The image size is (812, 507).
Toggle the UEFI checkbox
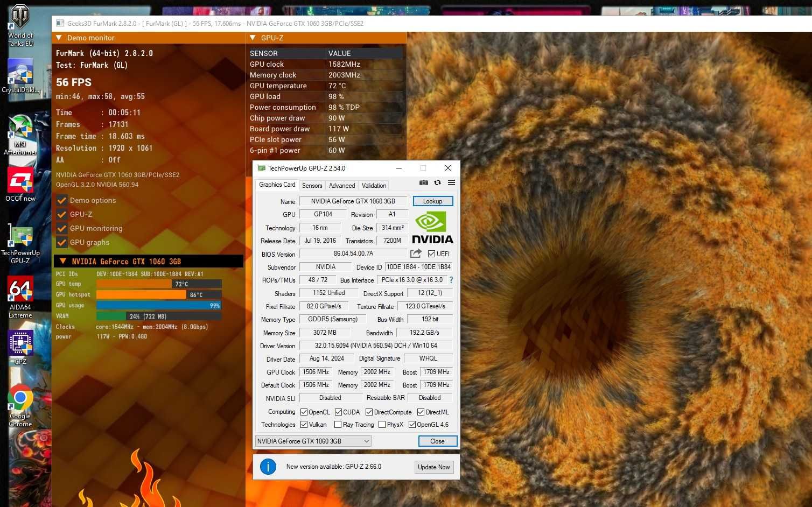click(x=431, y=254)
